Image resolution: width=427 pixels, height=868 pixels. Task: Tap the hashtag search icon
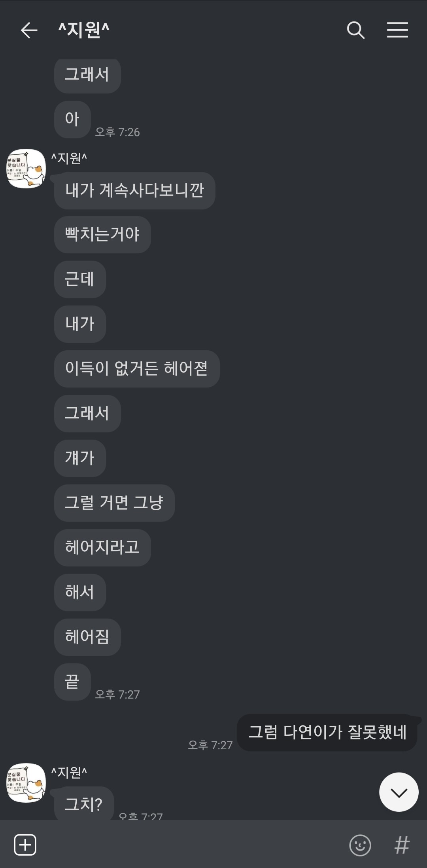click(x=402, y=845)
